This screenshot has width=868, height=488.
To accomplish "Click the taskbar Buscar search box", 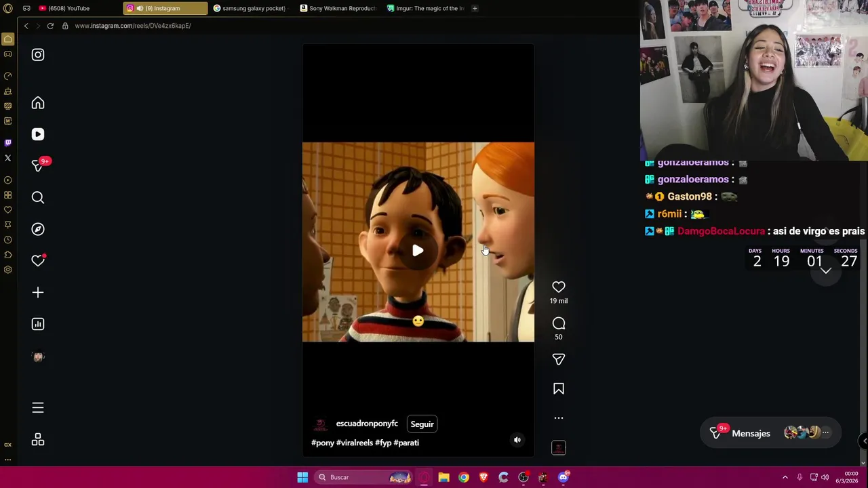I will tap(363, 477).
